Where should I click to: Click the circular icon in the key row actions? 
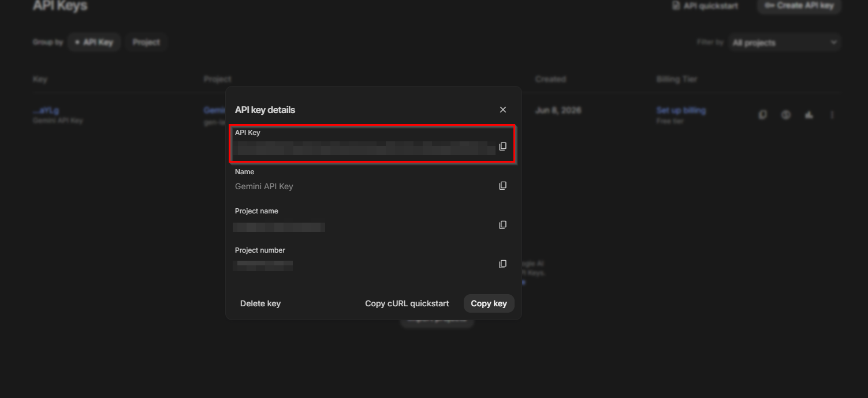click(786, 115)
